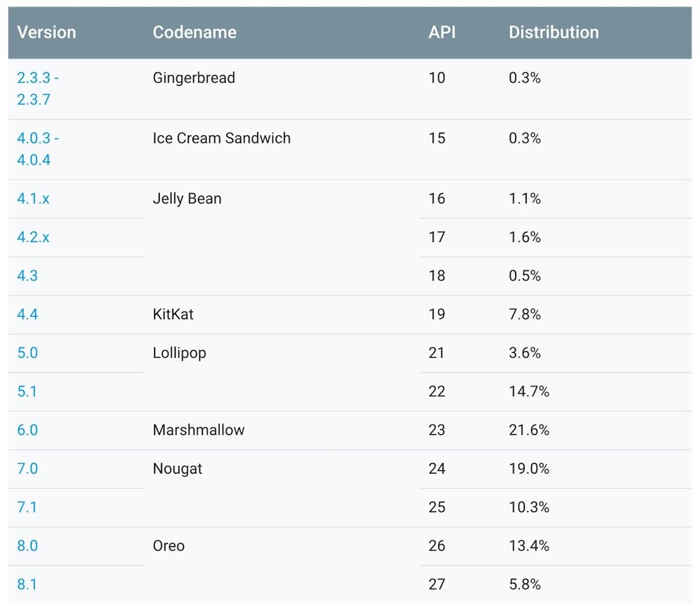Click the Marshmallow codename cell
700x612 pixels.
[198, 430]
